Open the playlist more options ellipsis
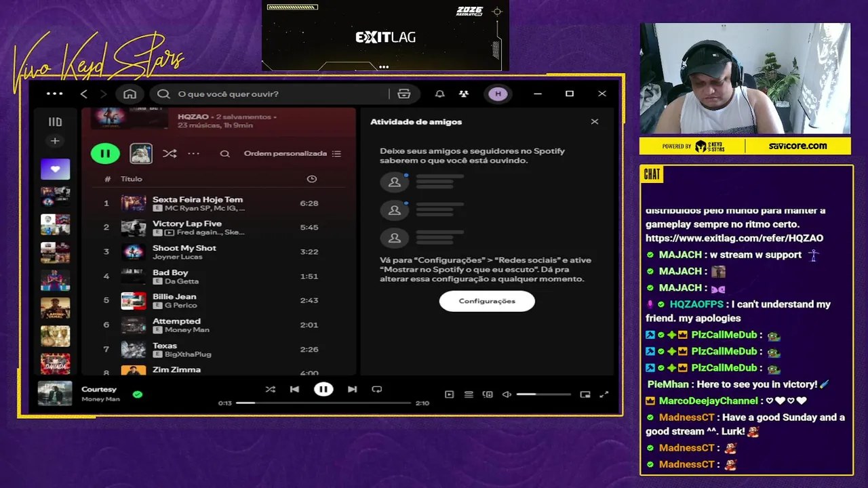Screen dimensions: 868x488 (x=194, y=154)
